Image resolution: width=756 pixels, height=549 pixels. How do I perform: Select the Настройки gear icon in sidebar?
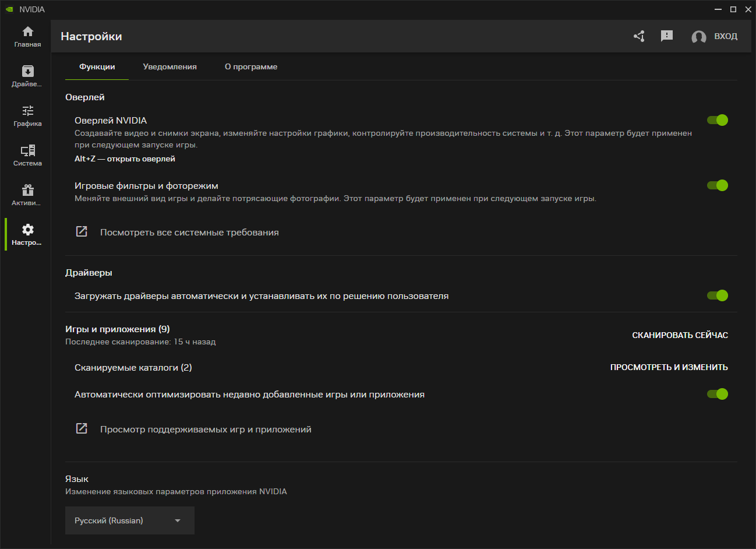tap(27, 230)
